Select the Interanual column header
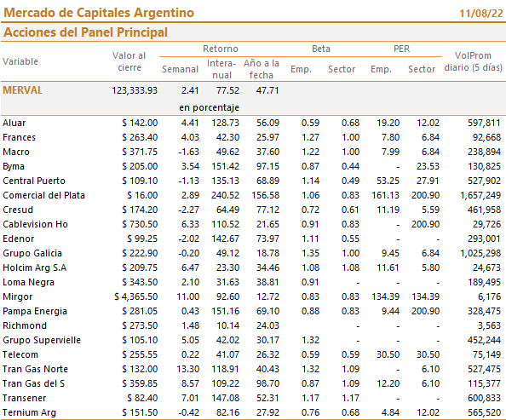The width and height of the screenshot is (506, 420). click(221, 69)
